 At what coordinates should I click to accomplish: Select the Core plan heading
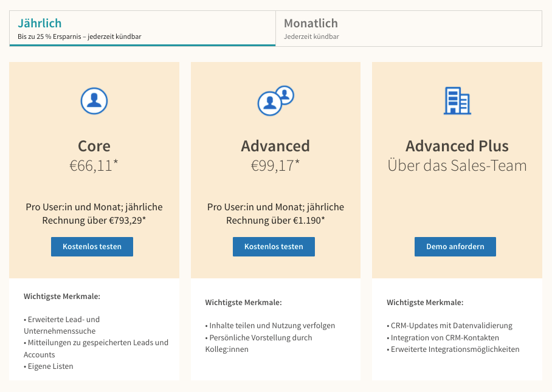(x=93, y=146)
